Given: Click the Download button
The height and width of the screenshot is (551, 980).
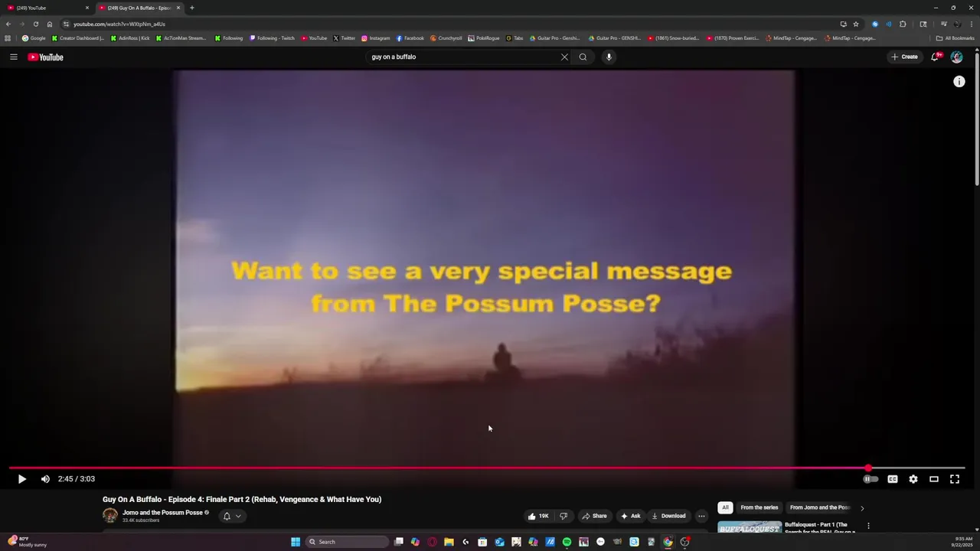Looking at the screenshot, I should point(668,516).
